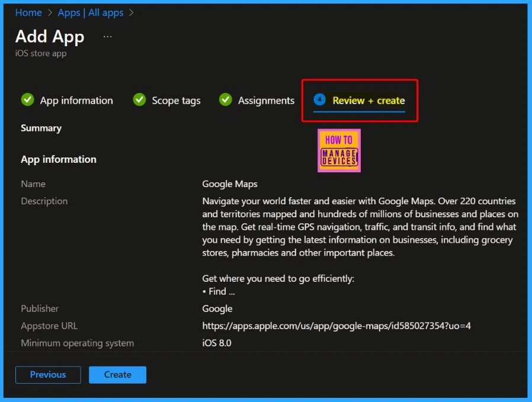
Task: Click the Publisher value Google
Action: [217, 309]
